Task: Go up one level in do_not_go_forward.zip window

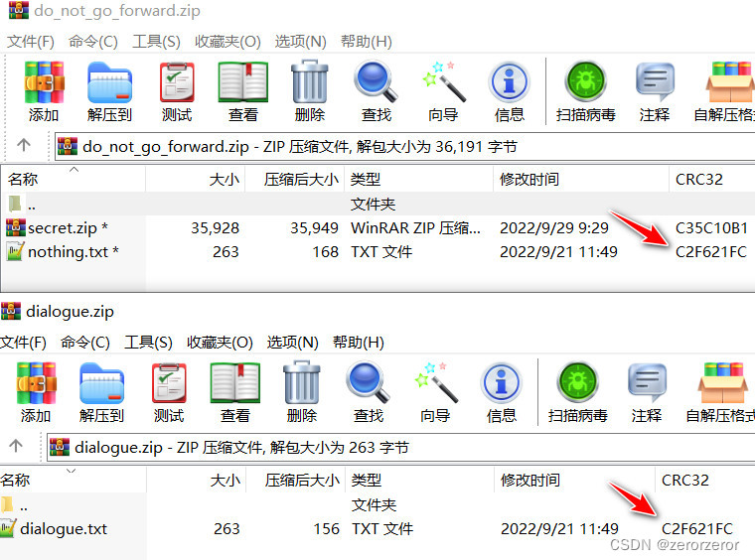Action: click(x=24, y=145)
